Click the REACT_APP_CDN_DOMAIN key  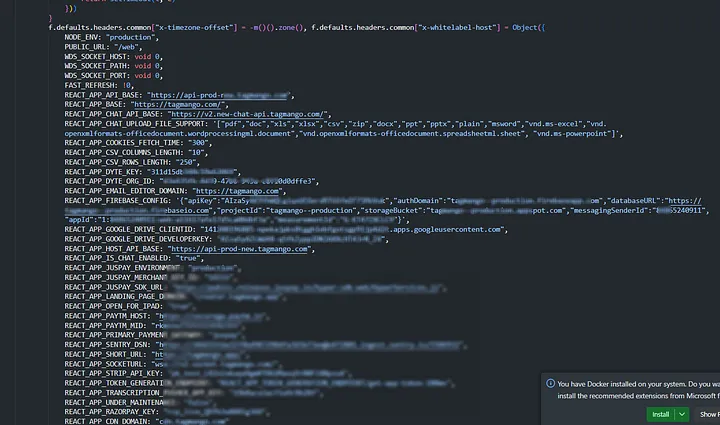point(106,421)
